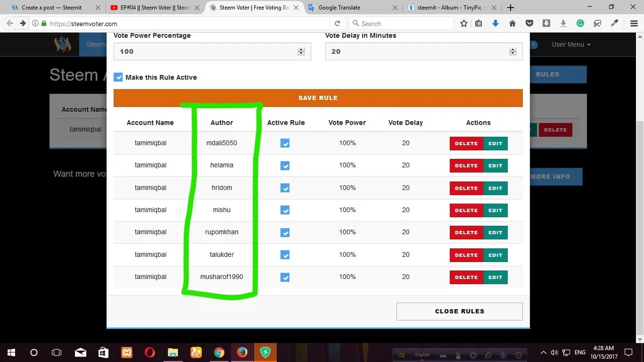Toggle Active Rule checkbox for helamia
The height and width of the screenshot is (362, 644).
click(285, 165)
